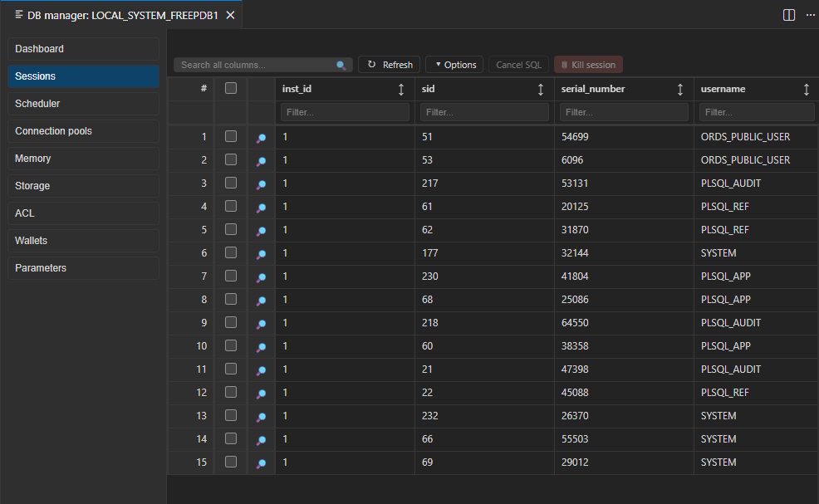Viewport: 819px width, 504px height.
Task: Open session details icon for sid 61
Action: pyautogui.click(x=261, y=208)
